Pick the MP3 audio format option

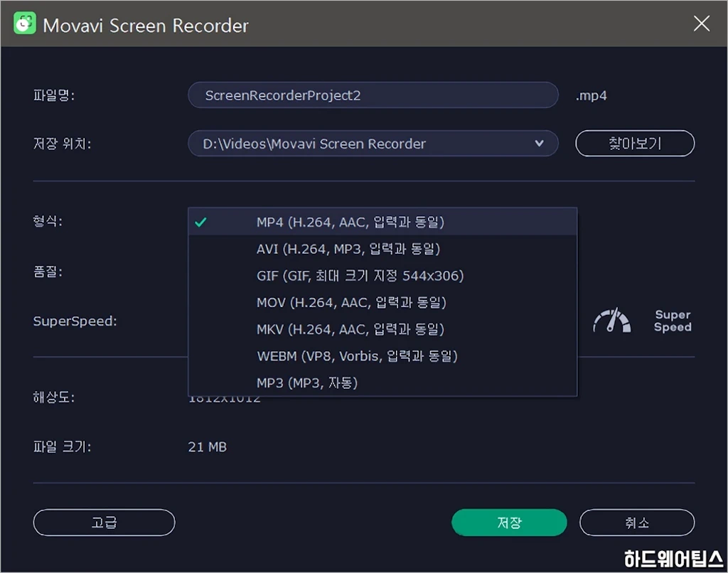point(382,383)
